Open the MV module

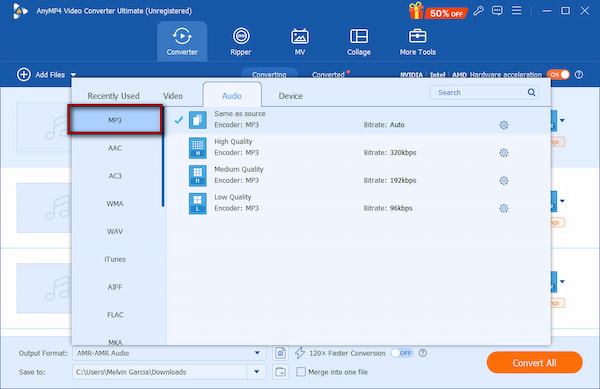click(x=300, y=41)
